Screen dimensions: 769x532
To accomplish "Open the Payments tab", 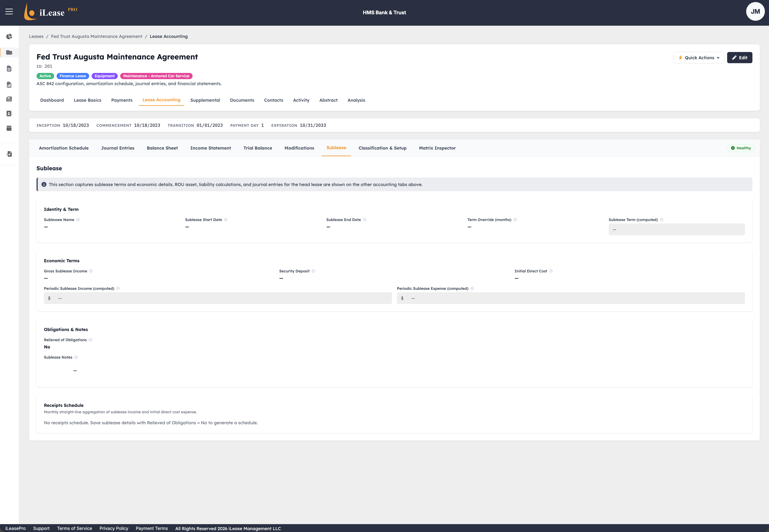I will click(122, 100).
